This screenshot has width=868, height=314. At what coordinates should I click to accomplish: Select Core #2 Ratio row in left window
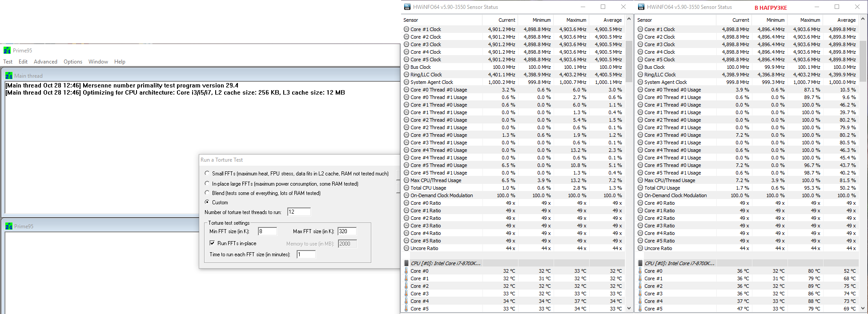tap(513, 218)
